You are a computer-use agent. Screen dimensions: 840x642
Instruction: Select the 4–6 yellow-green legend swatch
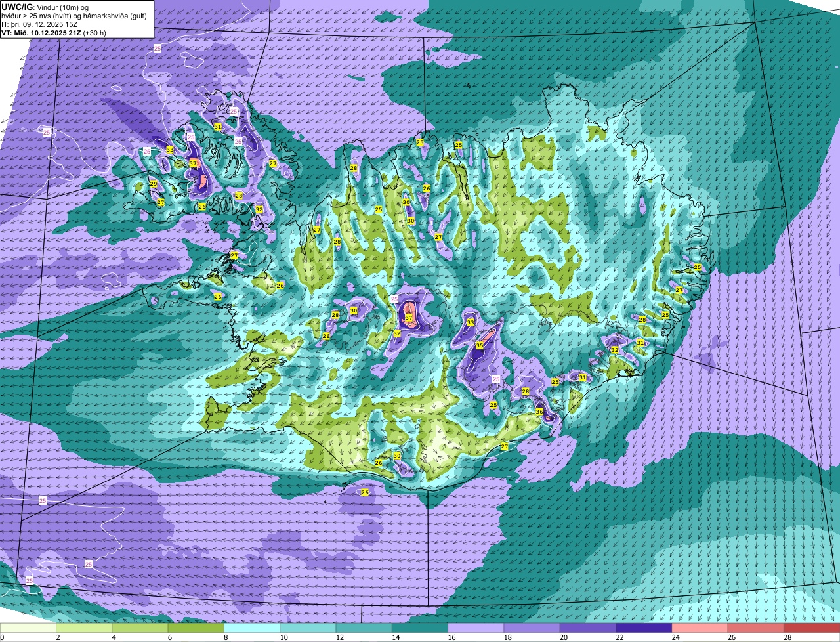(x=140, y=628)
